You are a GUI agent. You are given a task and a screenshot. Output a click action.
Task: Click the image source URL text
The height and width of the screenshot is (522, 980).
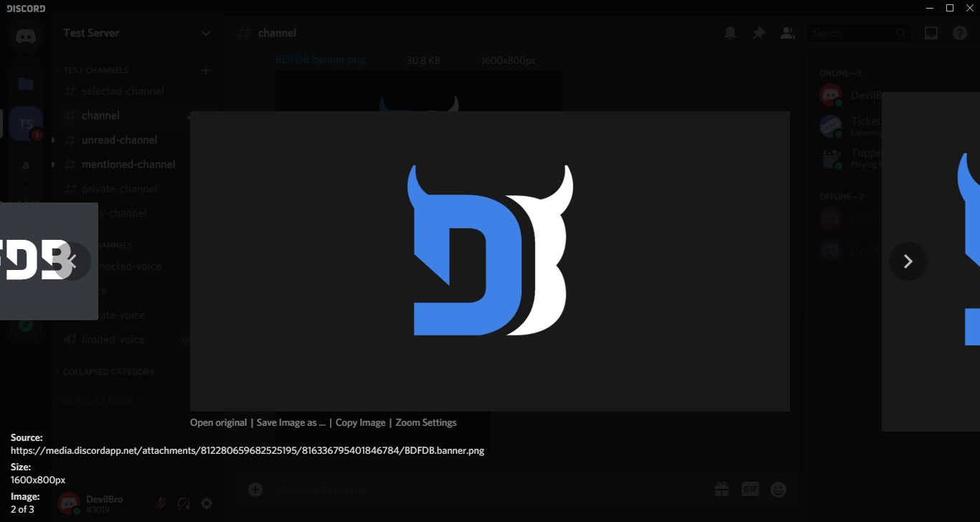pos(248,451)
